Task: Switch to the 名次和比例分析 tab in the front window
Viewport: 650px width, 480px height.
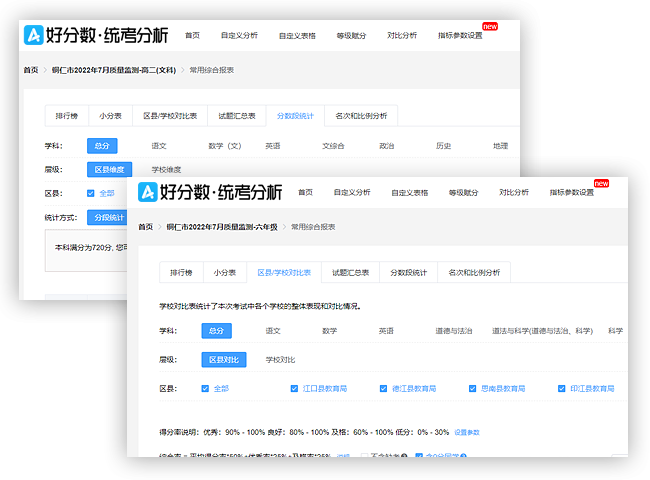Action: pos(475,272)
